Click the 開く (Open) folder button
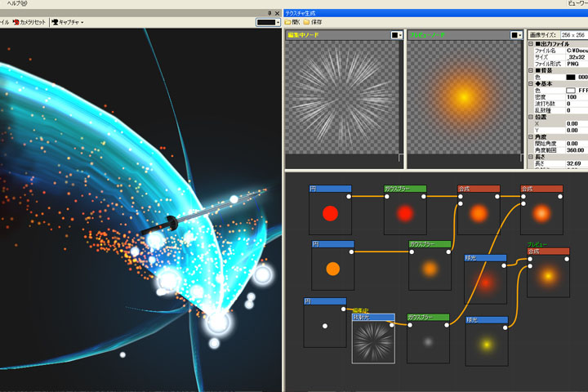 click(x=292, y=22)
